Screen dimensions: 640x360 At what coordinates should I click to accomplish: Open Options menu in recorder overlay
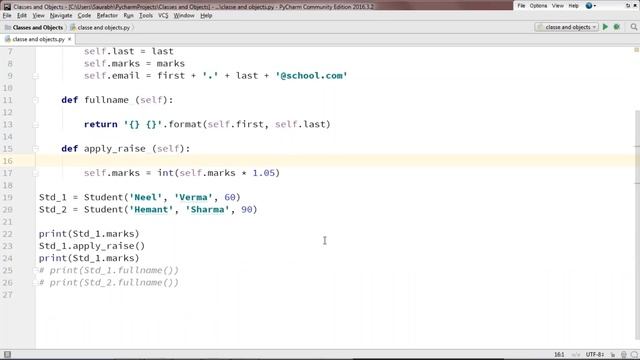coord(538,6)
